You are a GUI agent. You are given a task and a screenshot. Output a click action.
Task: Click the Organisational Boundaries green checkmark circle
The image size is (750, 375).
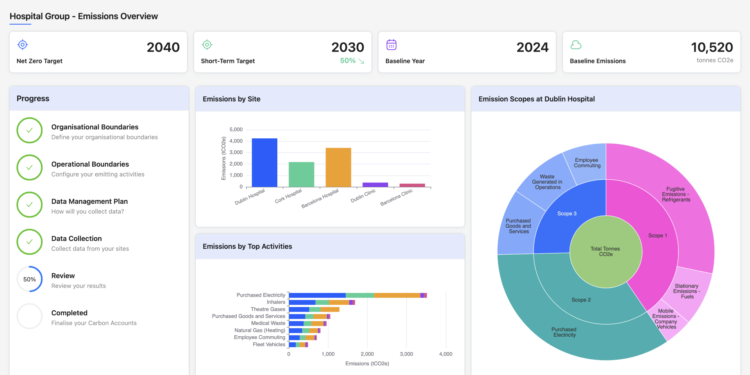30,130
